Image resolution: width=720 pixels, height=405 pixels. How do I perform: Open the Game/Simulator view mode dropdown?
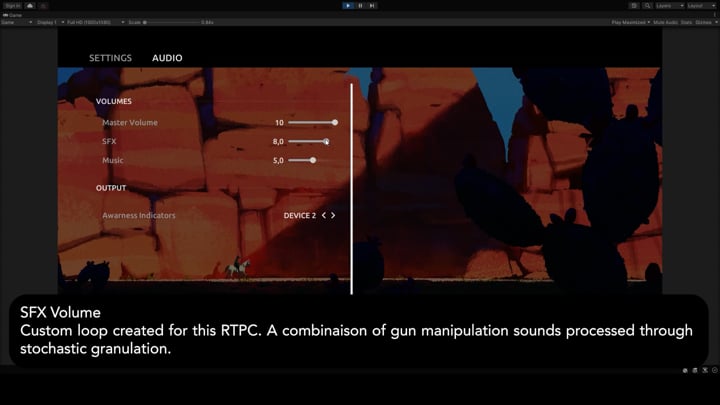[x=17, y=22]
